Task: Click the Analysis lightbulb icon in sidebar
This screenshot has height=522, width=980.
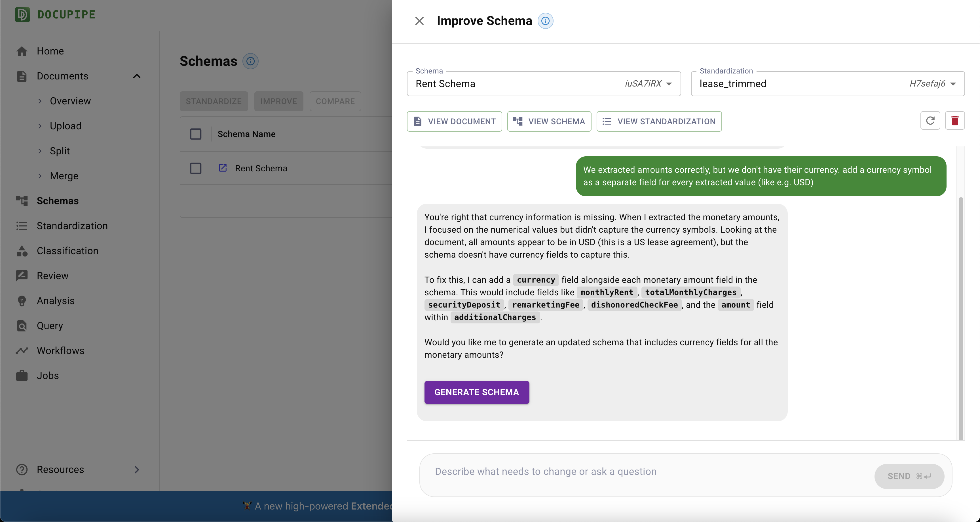Action: tap(22, 301)
